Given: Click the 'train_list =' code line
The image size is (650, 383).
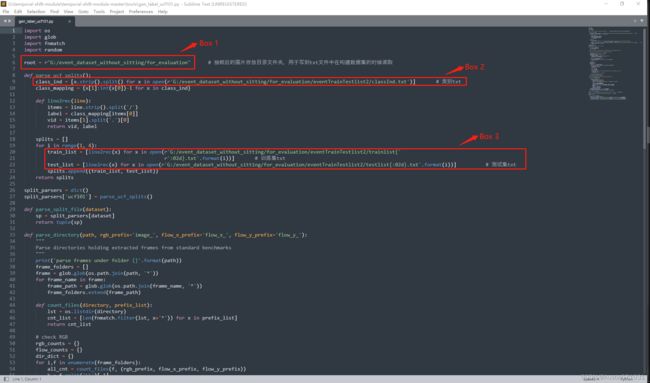Looking at the screenshot, I should click(x=224, y=152).
